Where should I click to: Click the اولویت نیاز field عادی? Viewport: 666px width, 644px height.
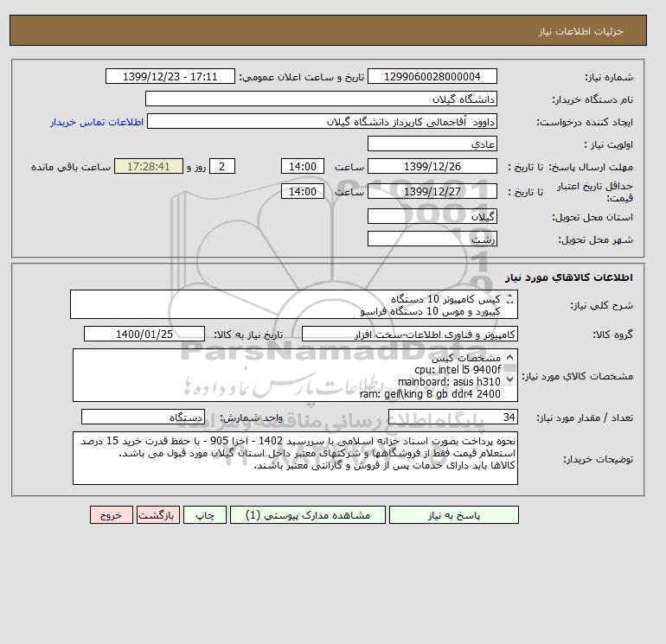432,143
